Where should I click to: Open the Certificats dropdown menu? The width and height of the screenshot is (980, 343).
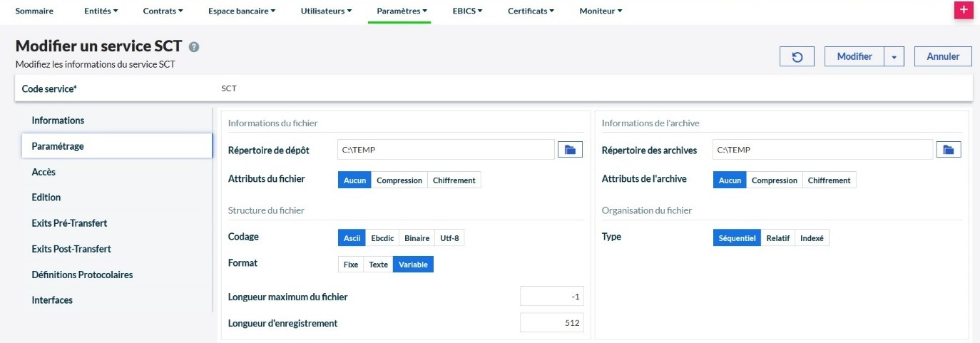[531, 11]
